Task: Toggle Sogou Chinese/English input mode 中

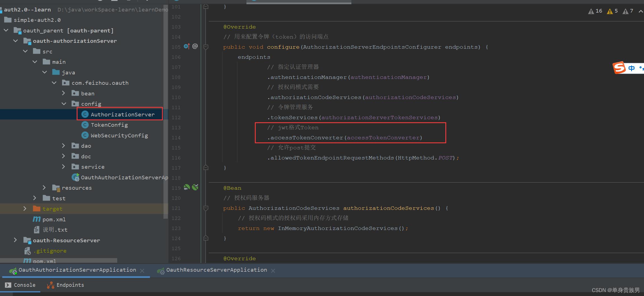Action: pos(631,68)
